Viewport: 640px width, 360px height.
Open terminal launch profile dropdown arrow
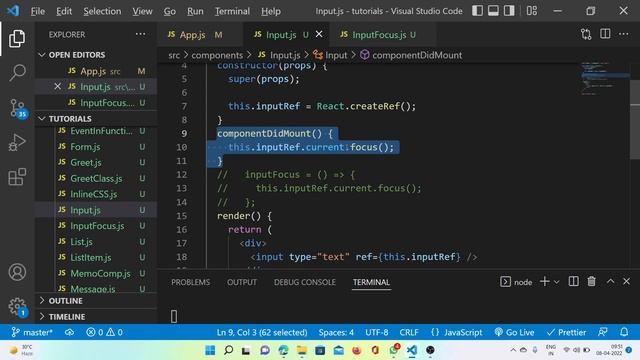pos(556,282)
